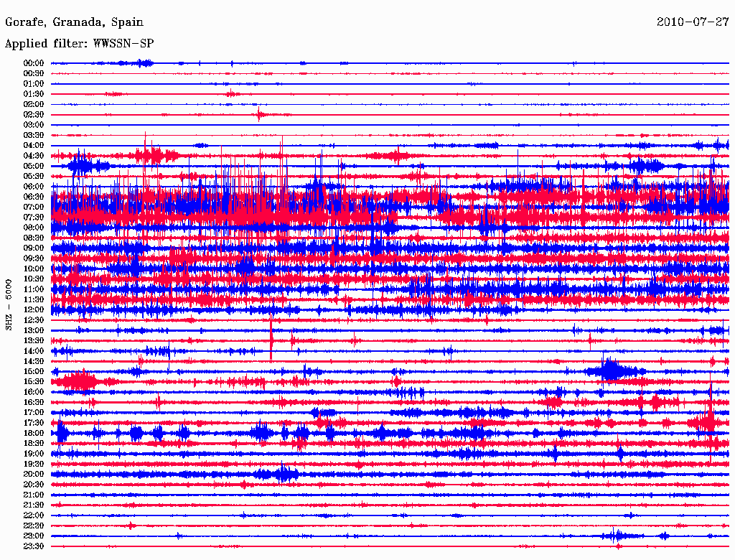Viewport: 735px width, 560px height.
Task: Select the 03:30 time label
Action: point(33,135)
